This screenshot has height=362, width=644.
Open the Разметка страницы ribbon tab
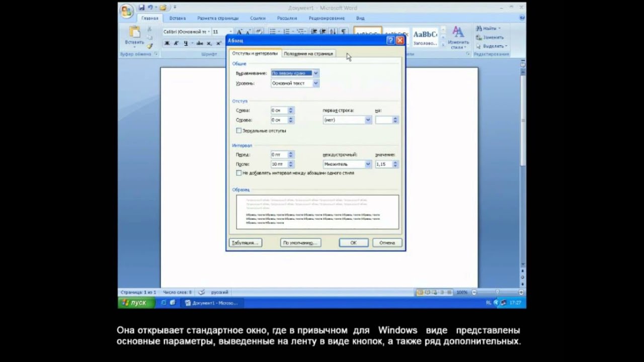[218, 18]
